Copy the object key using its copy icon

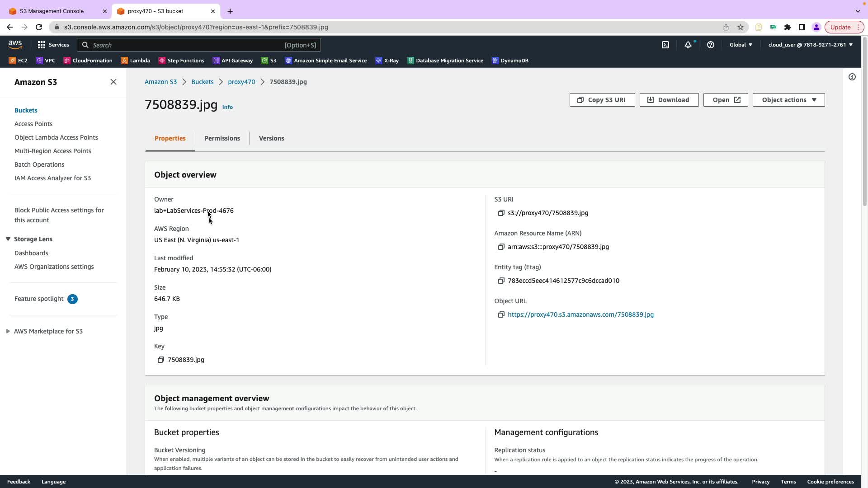click(160, 360)
